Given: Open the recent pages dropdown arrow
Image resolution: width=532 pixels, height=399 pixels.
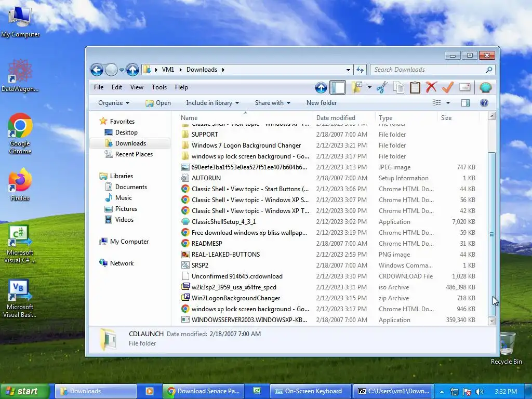Looking at the screenshot, I should pyautogui.click(x=122, y=70).
